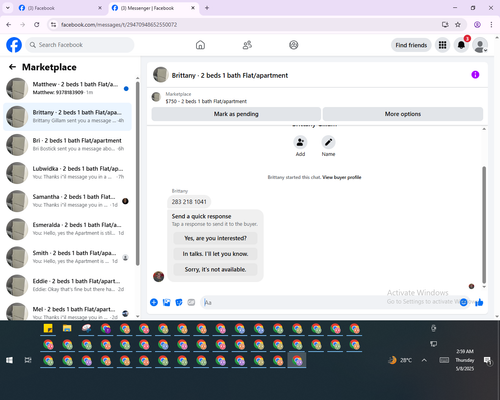Image resolution: width=500 pixels, height=400 pixels.
Task: Reload the page with refresh icon
Action: coord(37,24)
